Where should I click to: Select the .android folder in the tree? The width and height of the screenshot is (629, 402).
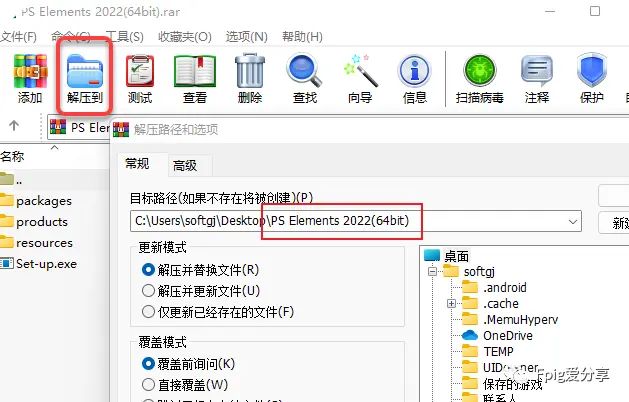click(494, 287)
